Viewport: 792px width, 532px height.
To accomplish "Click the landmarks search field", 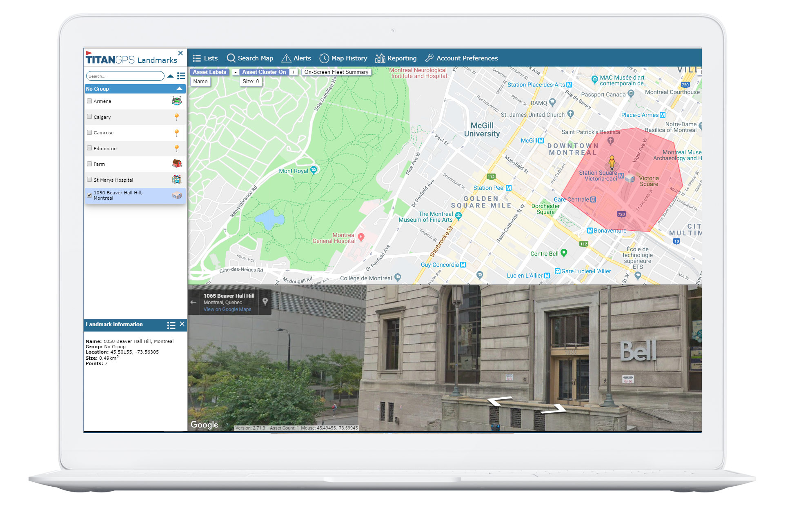I will coord(125,76).
